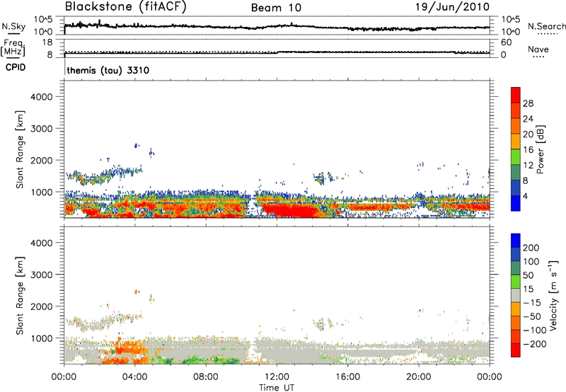Click the 04:00 time axis tick label

(x=135, y=377)
